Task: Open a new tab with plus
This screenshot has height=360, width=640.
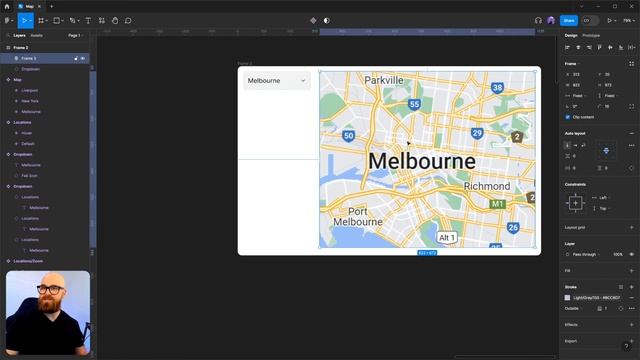Action: 51,7
